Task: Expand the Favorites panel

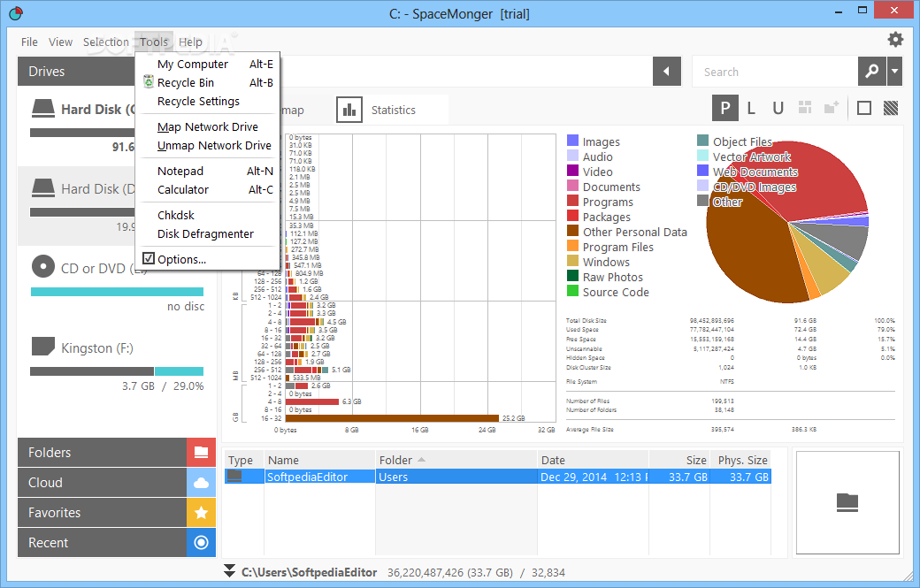Action: [102, 512]
